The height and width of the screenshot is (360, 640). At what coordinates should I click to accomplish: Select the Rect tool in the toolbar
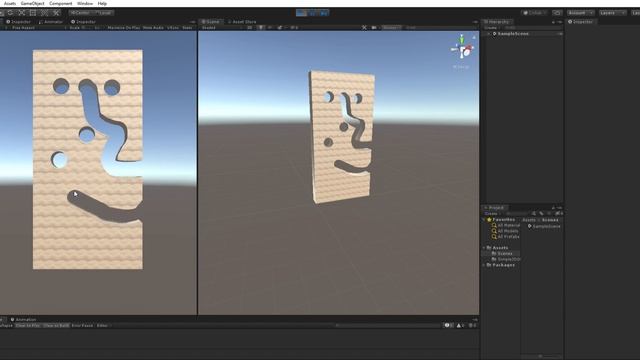[x=33, y=13]
